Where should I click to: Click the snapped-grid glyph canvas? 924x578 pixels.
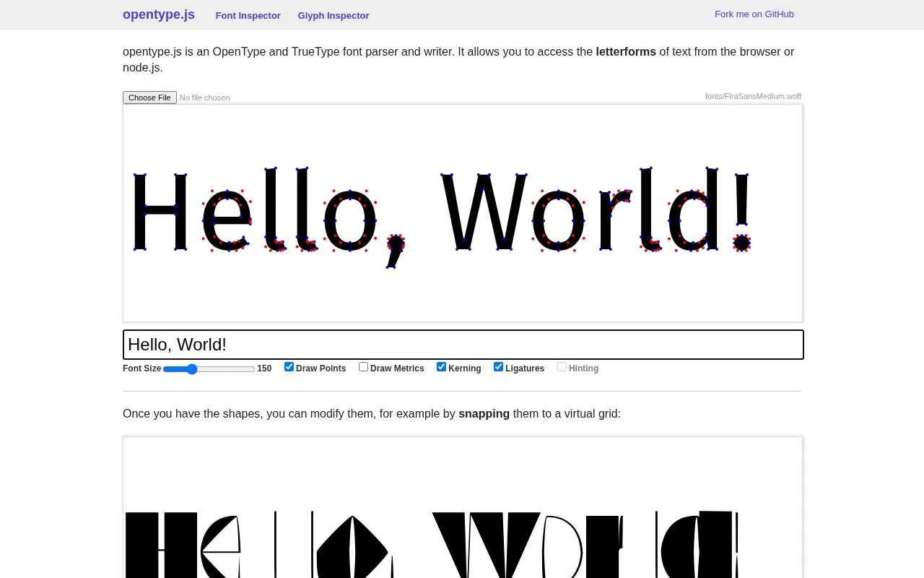463,507
